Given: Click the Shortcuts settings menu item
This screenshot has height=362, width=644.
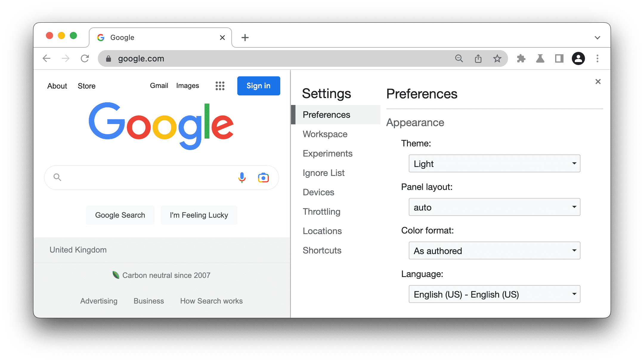Looking at the screenshot, I should (x=322, y=250).
